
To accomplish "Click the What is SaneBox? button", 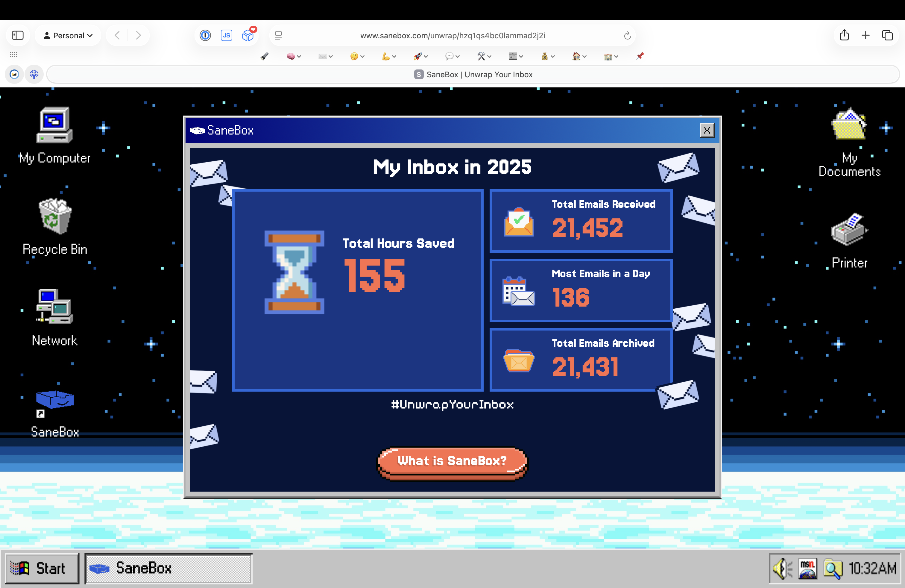I will coord(452,461).
